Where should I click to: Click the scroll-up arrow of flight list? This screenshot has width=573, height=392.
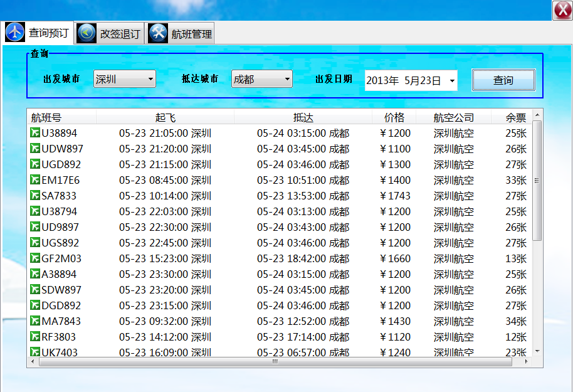[x=537, y=114]
